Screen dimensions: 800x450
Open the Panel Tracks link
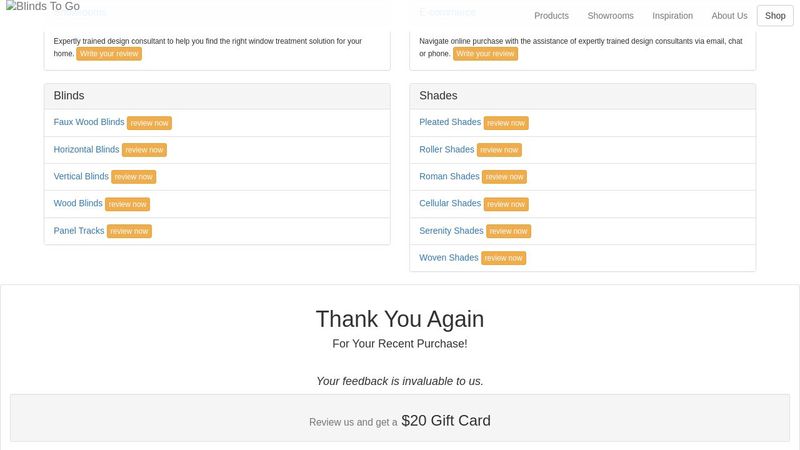tap(79, 231)
